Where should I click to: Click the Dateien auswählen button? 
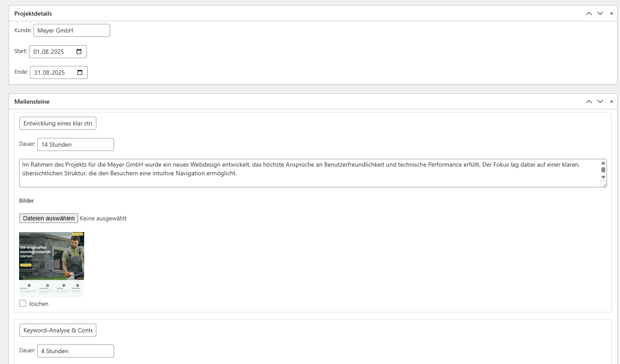tap(49, 218)
